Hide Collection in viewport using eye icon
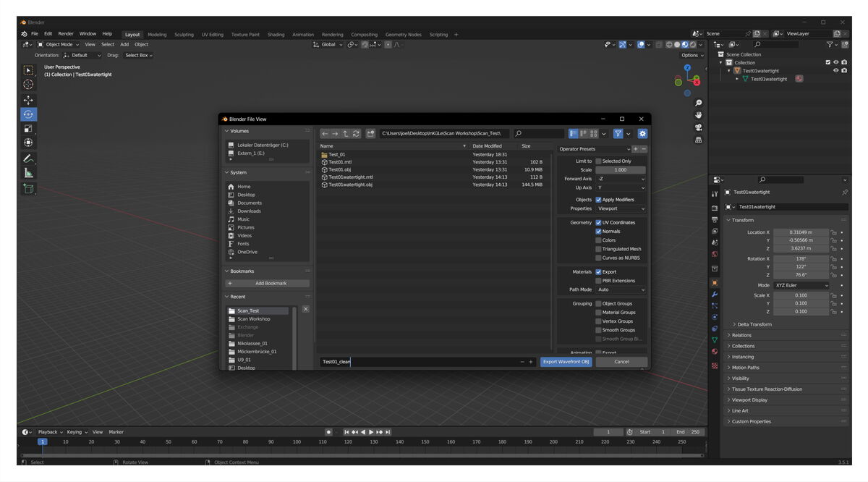The image size is (868, 482). tap(835, 62)
